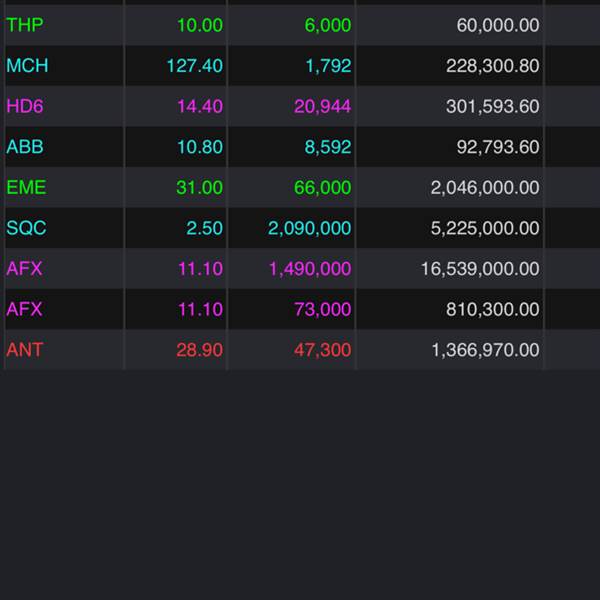This screenshot has height=600, width=600.
Task: Click ANT price 28.90
Action: pyautogui.click(x=200, y=350)
